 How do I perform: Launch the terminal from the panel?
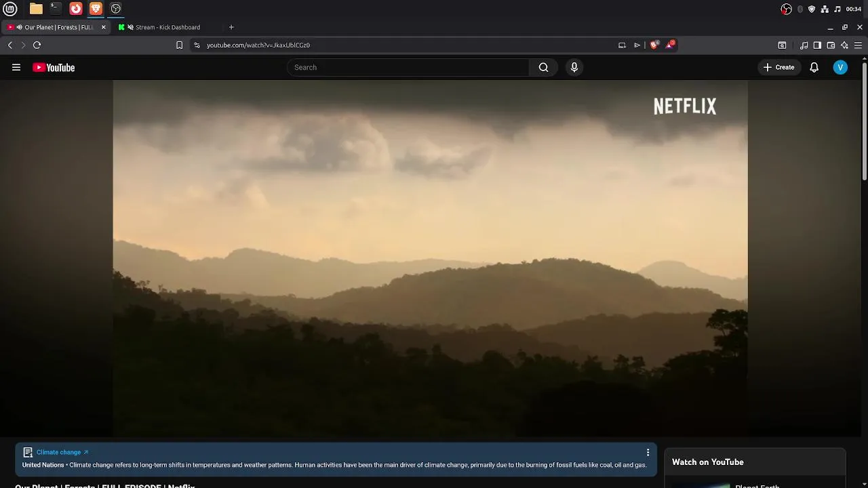(56, 9)
